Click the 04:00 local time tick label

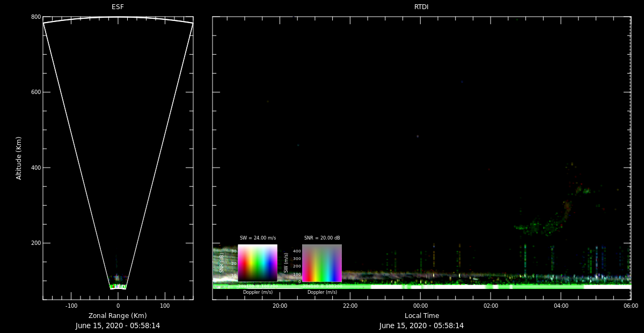tap(561, 306)
